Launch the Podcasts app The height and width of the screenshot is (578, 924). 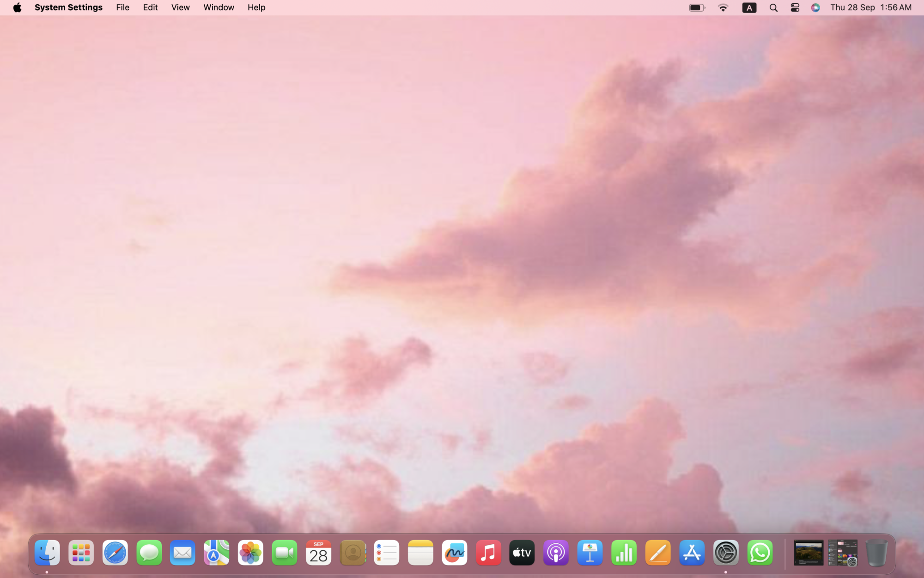556,553
